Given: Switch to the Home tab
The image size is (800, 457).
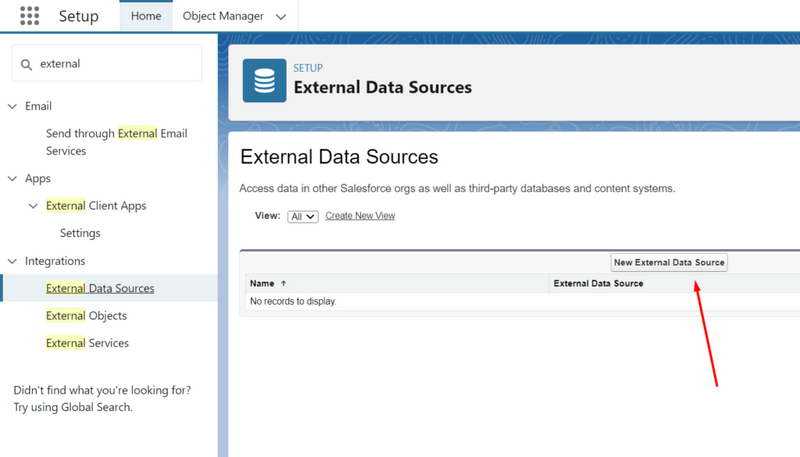Looking at the screenshot, I should (x=146, y=16).
